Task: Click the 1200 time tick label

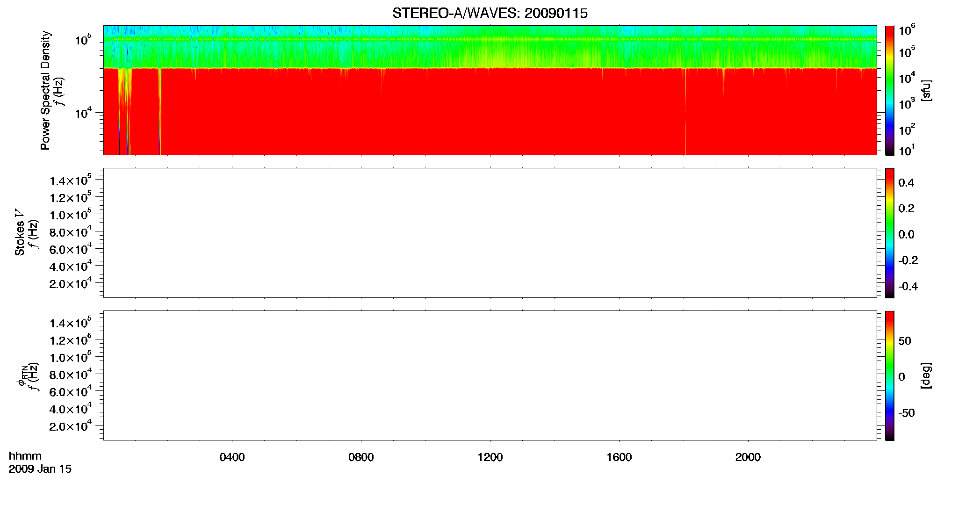Action: pos(490,457)
